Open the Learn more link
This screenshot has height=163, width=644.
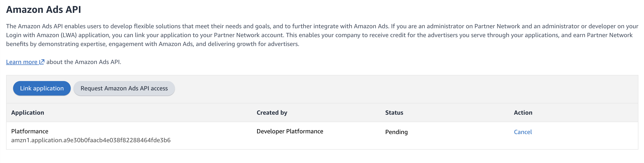[21, 62]
